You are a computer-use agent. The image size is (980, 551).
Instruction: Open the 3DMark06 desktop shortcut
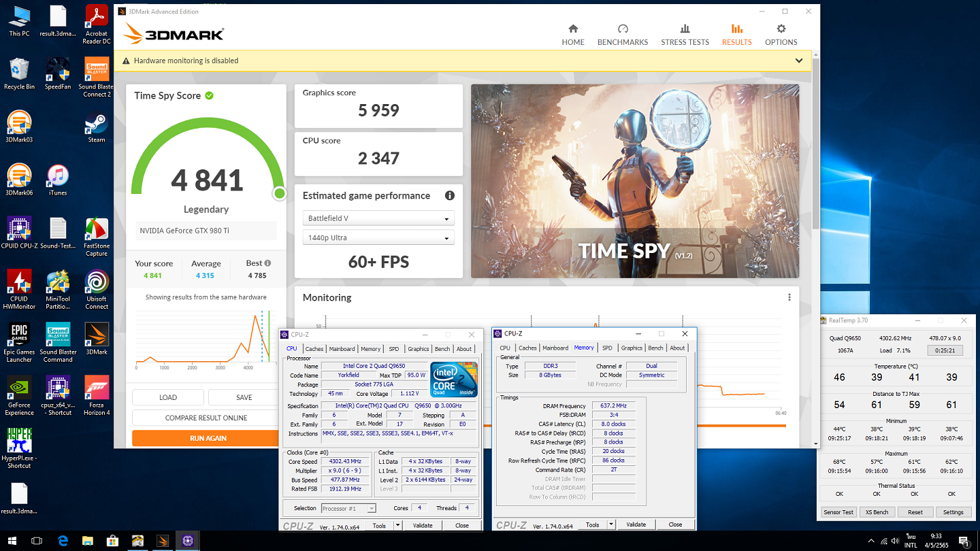tap(19, 180)
